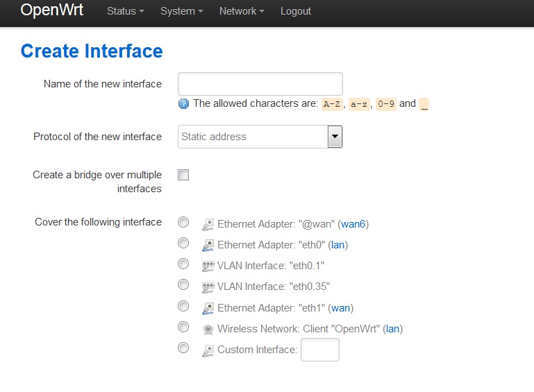
Task: Click the @wan Ethernet Adapter icon
Action: [x=208, y=224]
